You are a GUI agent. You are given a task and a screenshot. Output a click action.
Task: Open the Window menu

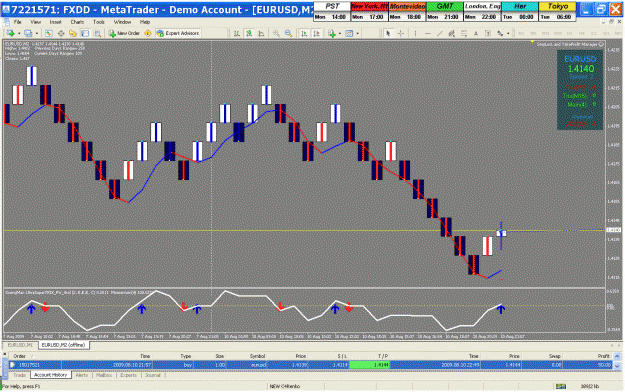point(122,22)
